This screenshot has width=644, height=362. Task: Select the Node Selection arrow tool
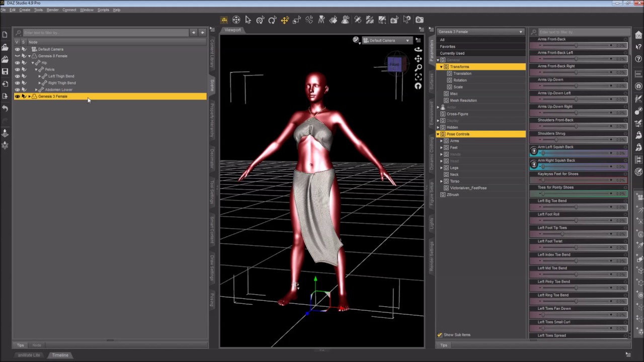(248, 20)
